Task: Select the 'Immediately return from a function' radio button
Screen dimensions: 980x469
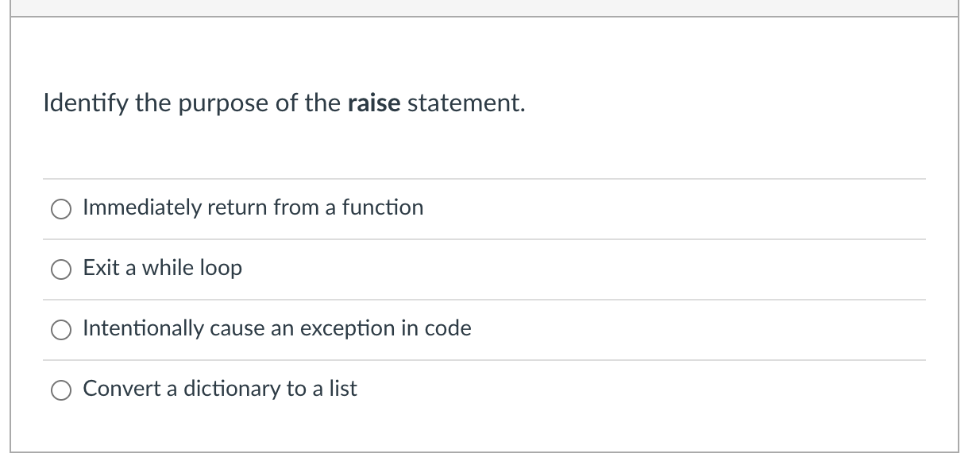Action: (61, 208)
